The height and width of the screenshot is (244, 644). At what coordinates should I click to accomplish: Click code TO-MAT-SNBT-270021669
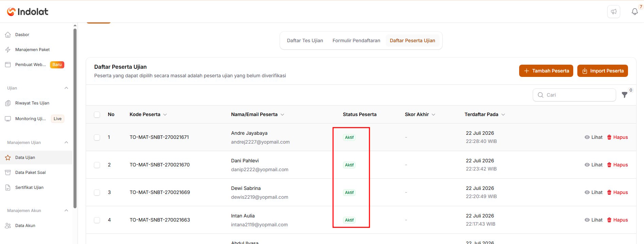(x=160, y=192)
